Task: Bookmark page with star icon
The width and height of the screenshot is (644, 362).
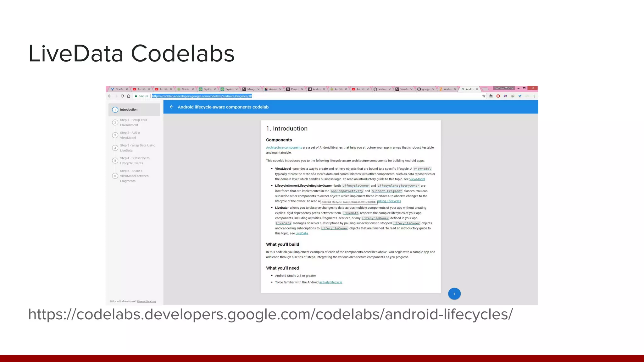Action: tap(484, 96)
